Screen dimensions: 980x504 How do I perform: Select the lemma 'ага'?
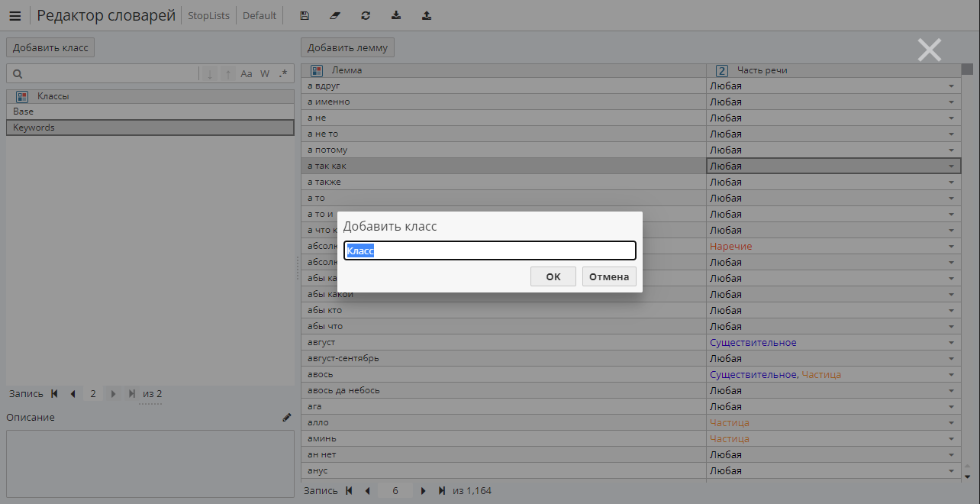click(x=504, y=407)
